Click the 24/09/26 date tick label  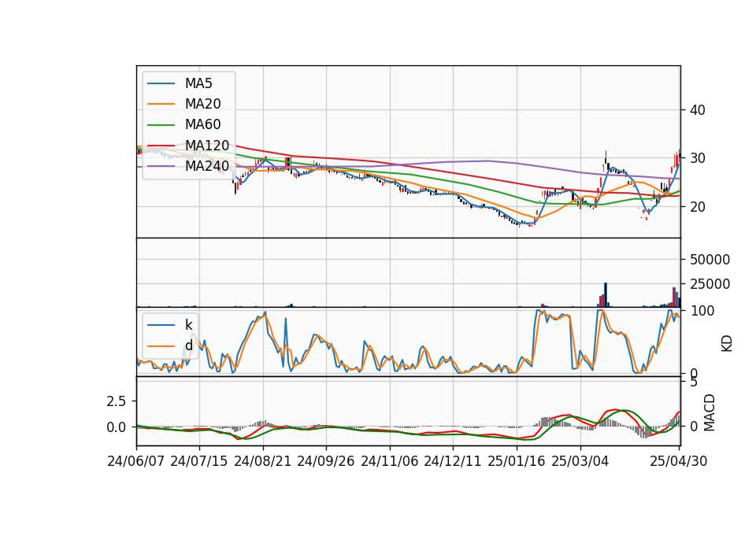325,461
